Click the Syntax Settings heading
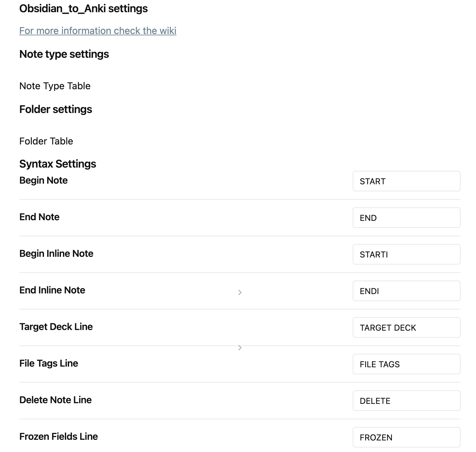This screenshot has width=476, height=452. [x=58, y=164]
